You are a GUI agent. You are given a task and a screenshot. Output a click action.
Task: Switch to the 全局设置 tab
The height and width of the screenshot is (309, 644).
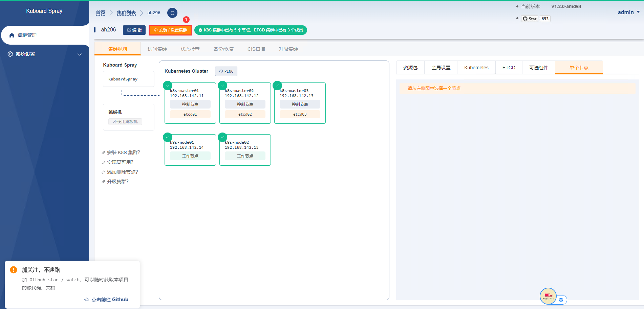[441, 68]
